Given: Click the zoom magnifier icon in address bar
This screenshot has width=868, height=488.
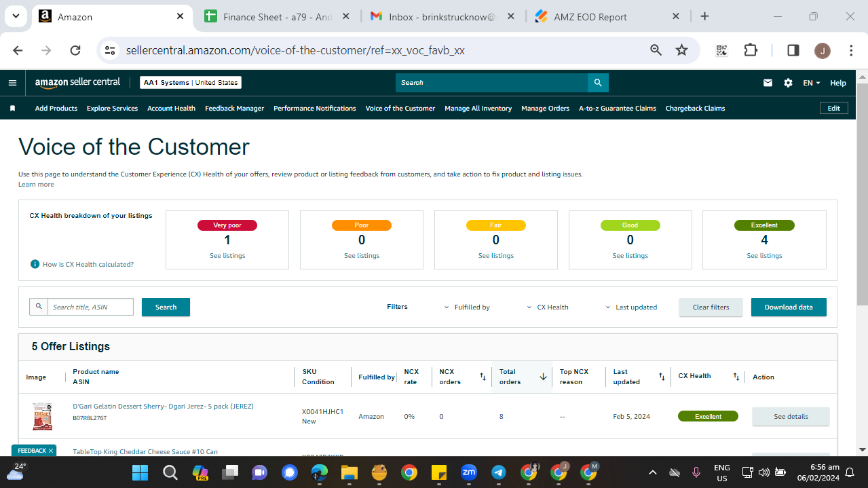Looking at the screenshot, I should coord(656,50).
